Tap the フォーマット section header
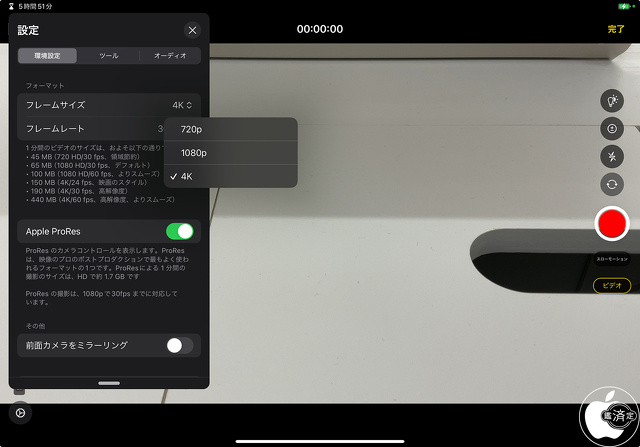The image size is (640, 447). [45, 86]
